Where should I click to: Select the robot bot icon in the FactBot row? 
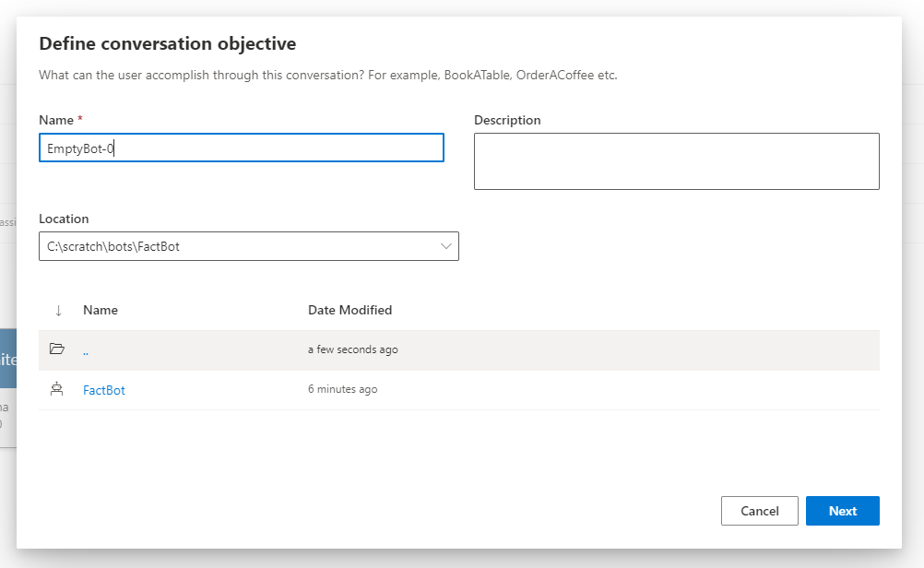click(x=57, y=389)
